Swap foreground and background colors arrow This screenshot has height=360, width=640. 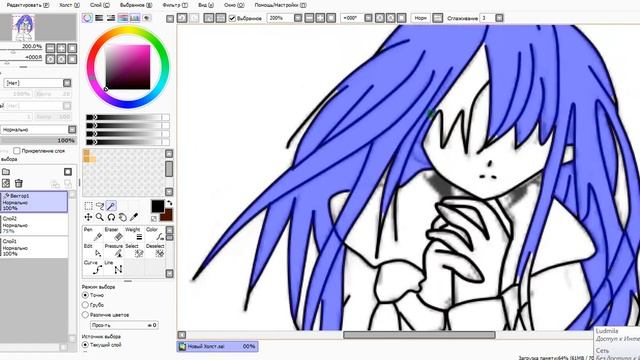coord(169,202)
